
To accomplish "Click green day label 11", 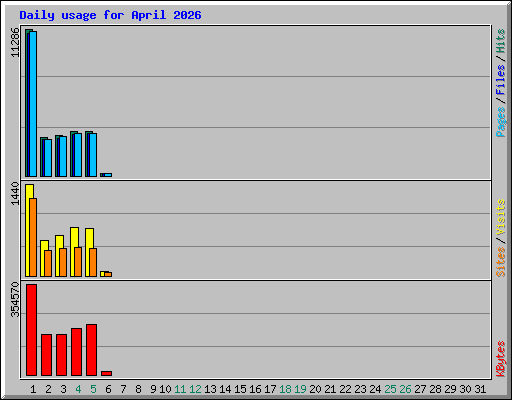I will click(x=180, y=389).
